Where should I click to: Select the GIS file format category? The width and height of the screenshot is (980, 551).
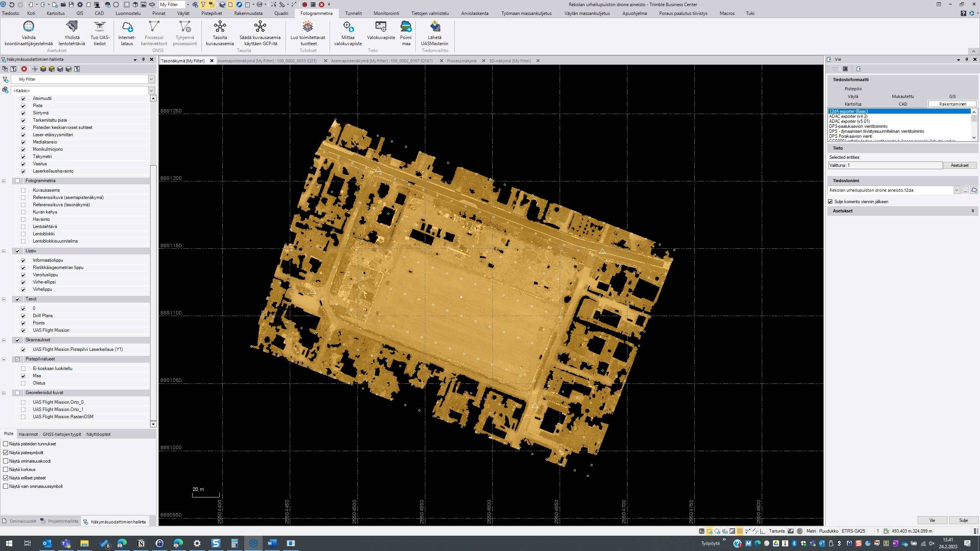click(x=952, y=96)
